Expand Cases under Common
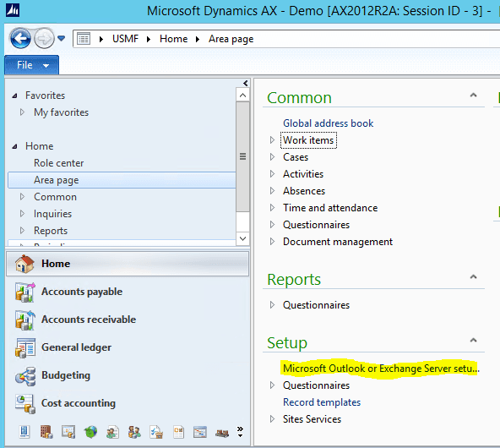 click(272, 156)
